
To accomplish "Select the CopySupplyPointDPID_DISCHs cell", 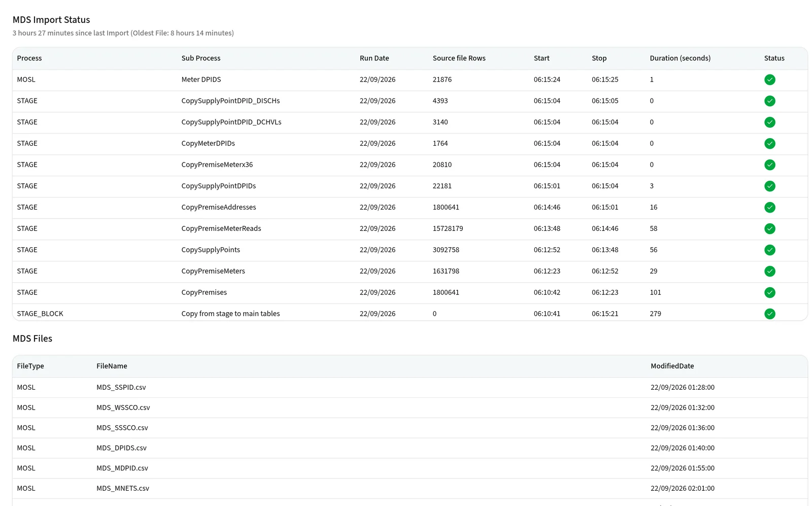I will pyautogui.click(x=230, y=101).
